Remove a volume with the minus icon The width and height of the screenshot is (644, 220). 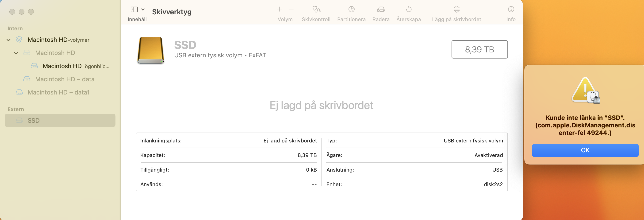[291, 9]
